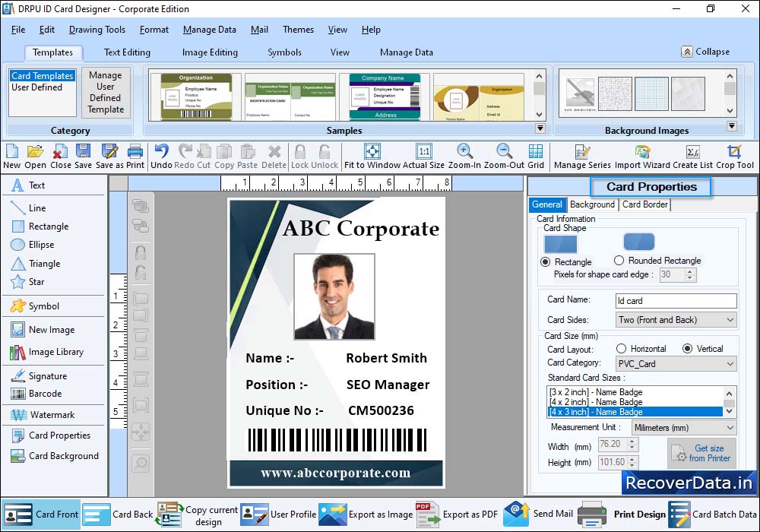Collapse the ribbon panel
The width and height of the screenshot is (760, 532).
705,52
